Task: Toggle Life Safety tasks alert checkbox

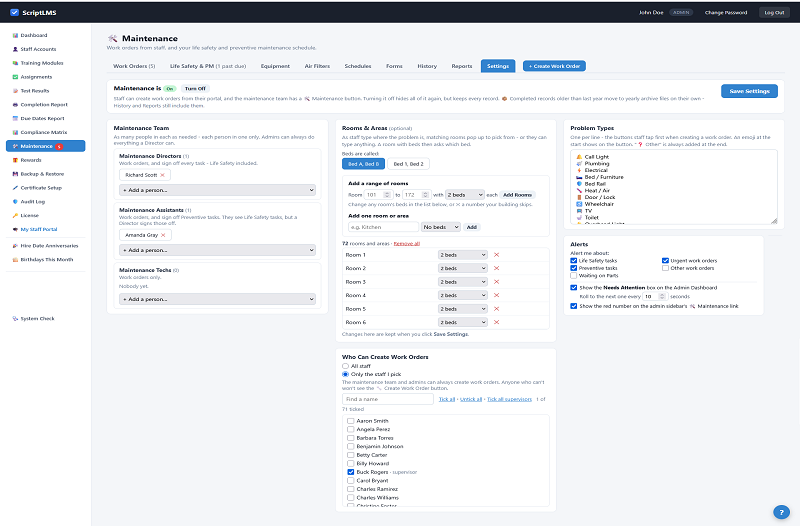Action: [x=573, y=261]
